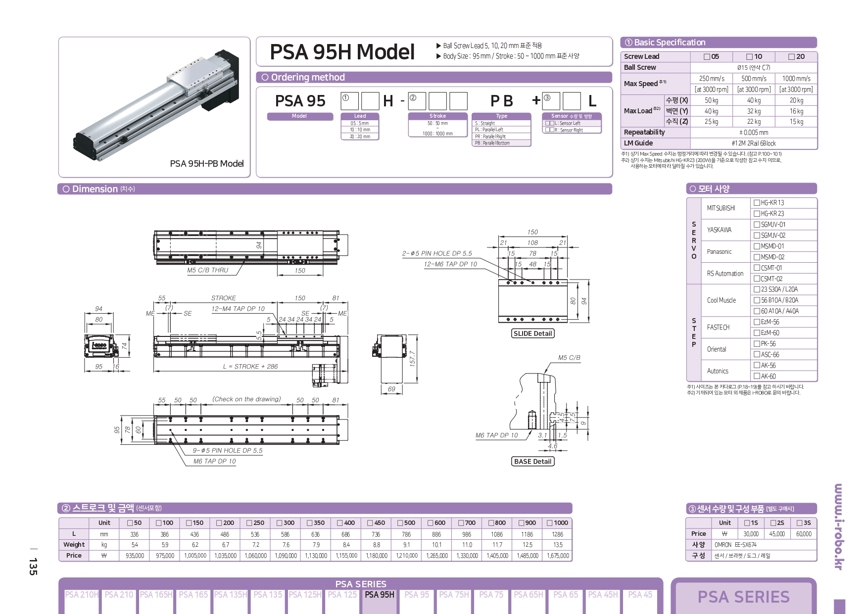Viewport: 868px width, 614px height.
Task: Click the M5 C/B THRU callout in top view
Action: [207, 270]
